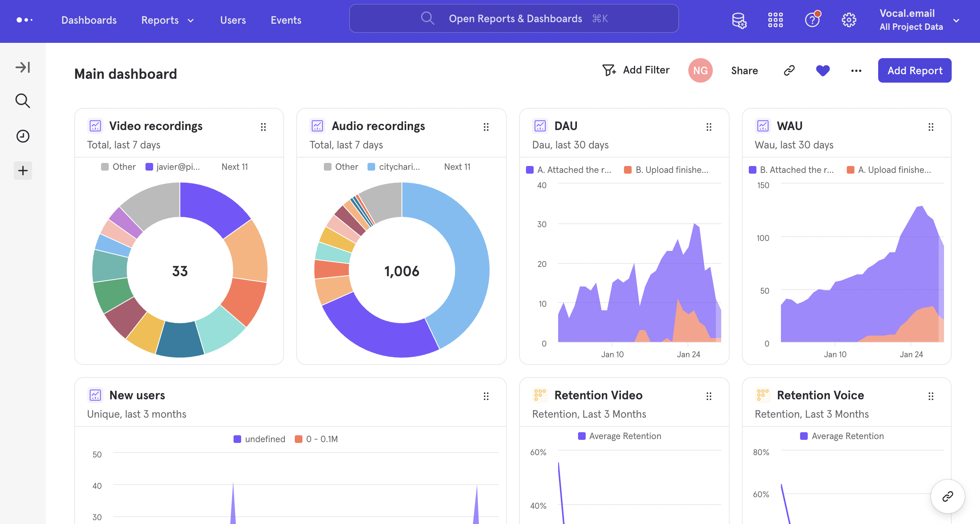Viewport: 980px width, 524px height.
Task: Open the applications grid icon
Action: [x=775, y=20]
